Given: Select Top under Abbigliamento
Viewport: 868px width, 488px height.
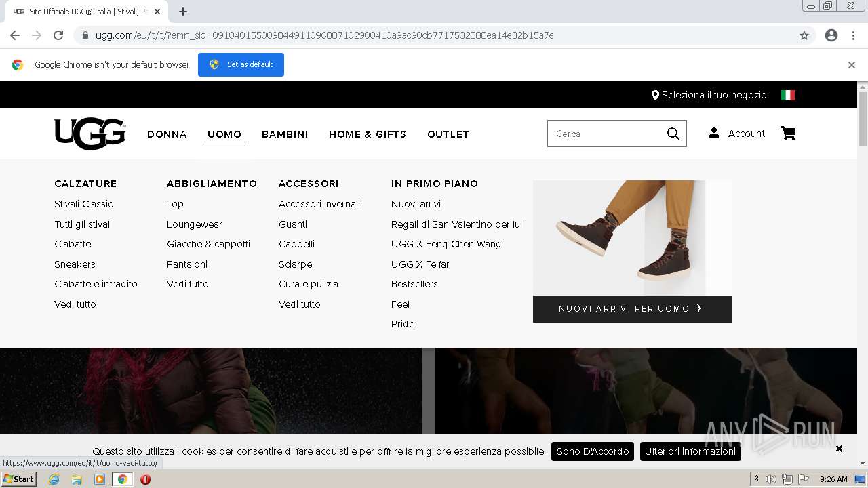Looking at the screenshot, I should click(x=175, y=204).
